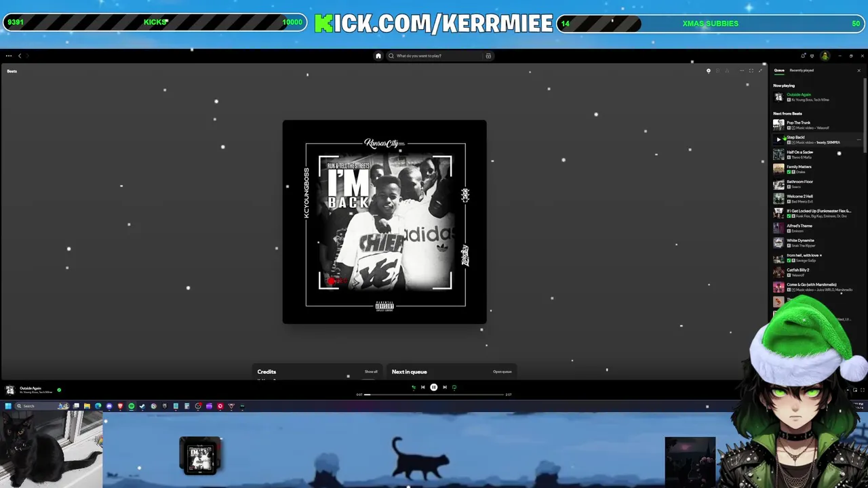The height and width of the screenshot is (488, 868).
Task: Select Welcome 2 Hell in the queue
Action: coord(818,199)
